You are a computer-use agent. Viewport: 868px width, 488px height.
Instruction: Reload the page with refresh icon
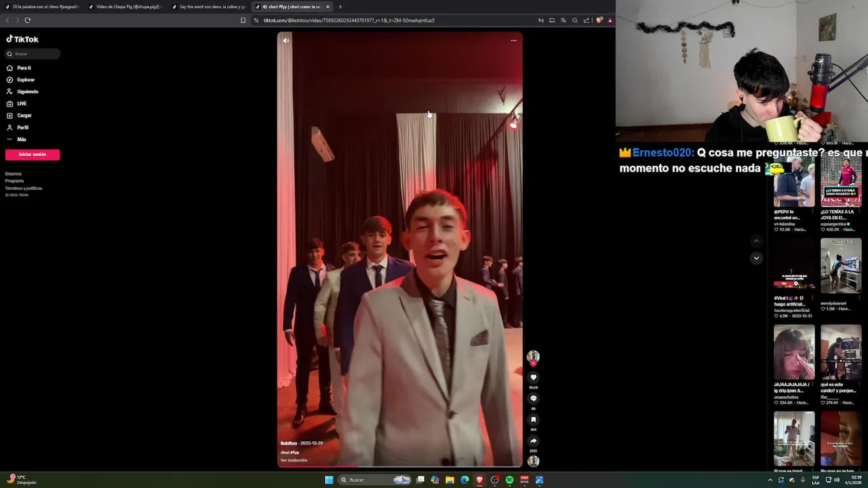coord(28,20)
